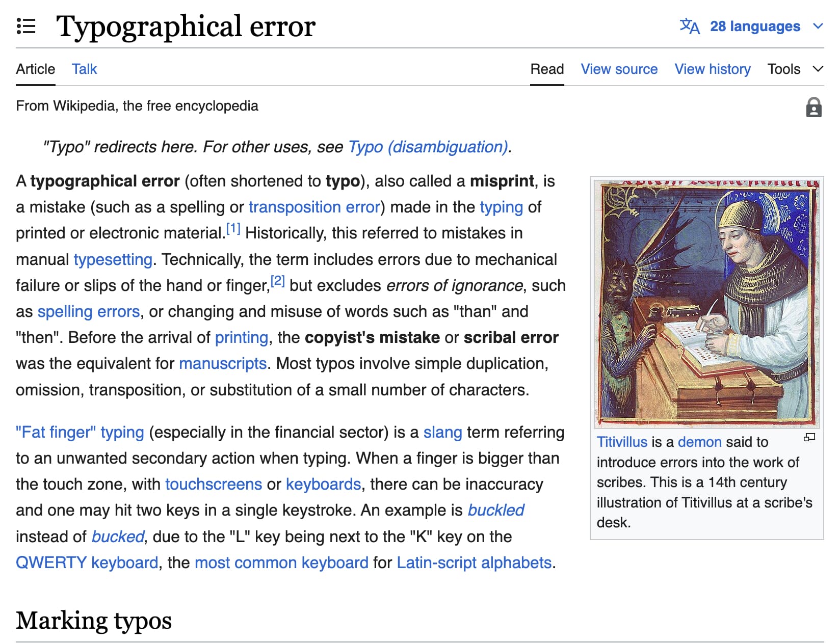The image size is (840, 643).
Task: Click the Titivillus link in the caption
Action: (622, 442)
